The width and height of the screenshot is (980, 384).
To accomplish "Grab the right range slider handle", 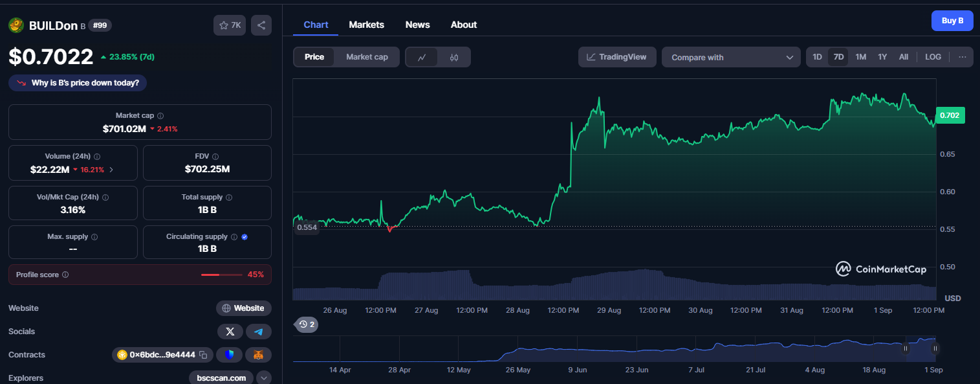I will coord(935,348).
